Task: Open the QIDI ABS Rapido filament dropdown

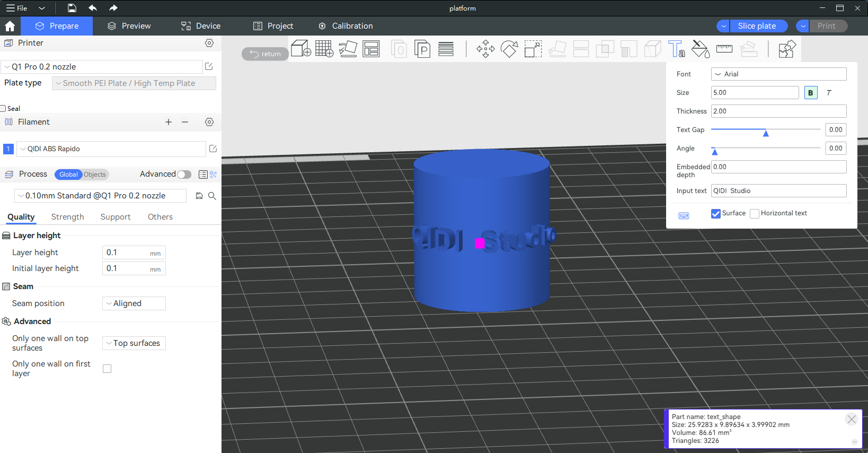Action: click(111, 149)
